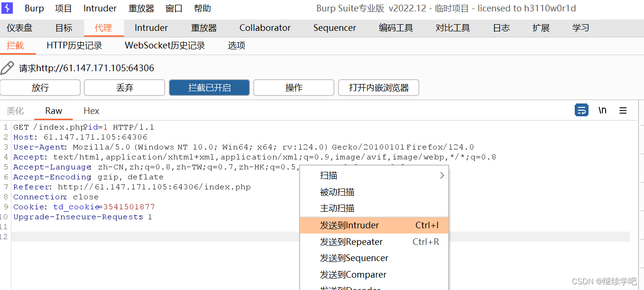Toggle the word wrap icon in editor
This screenshot has height=290, width=644.
581,110
